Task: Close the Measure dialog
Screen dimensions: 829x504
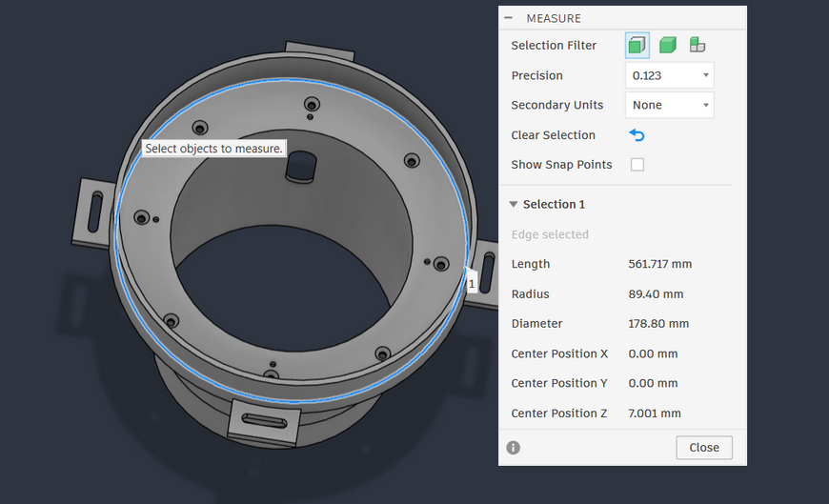Action: coord(704,448)
